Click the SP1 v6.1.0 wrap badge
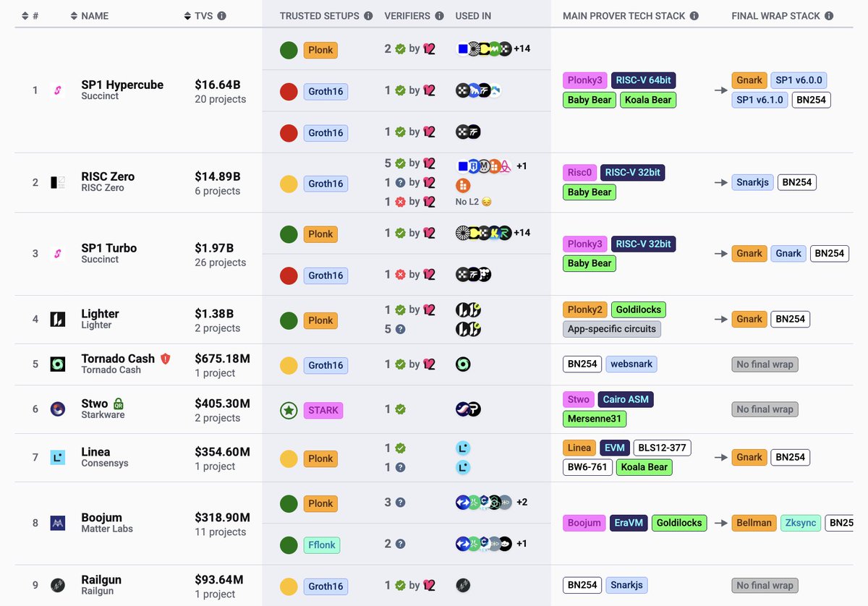 click(759, 100)
